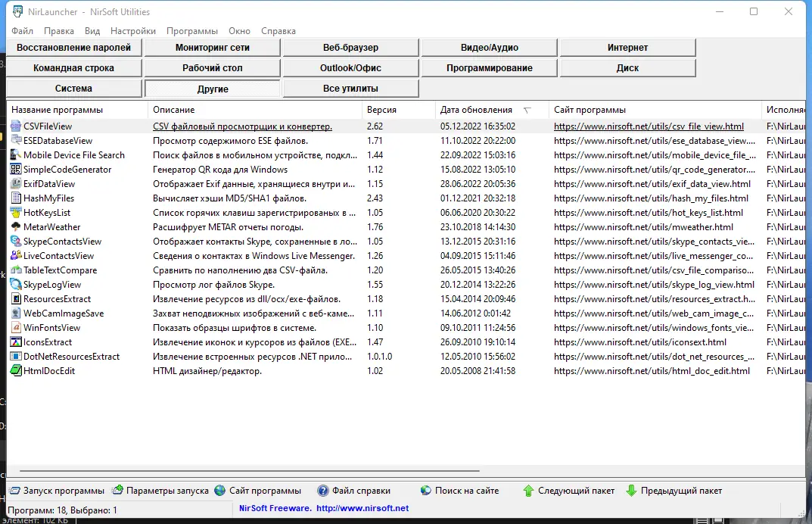Viewport: 812px width, 524px height.
Task: Switch to Рабочий стол category
Action: [x=213, y=68]
